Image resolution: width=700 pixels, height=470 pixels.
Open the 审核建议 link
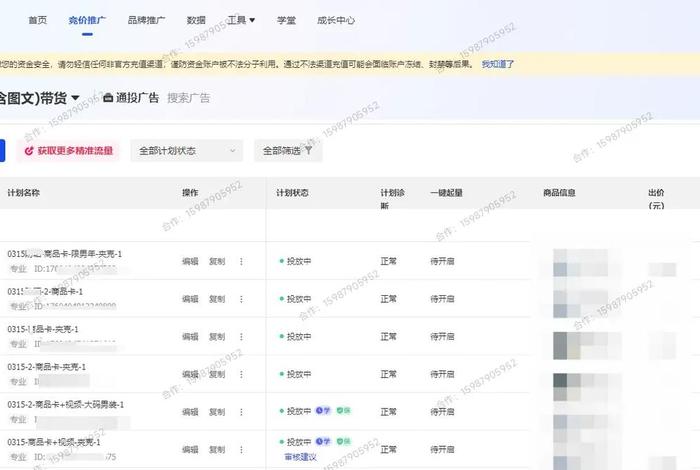click(x=300, y=457)
